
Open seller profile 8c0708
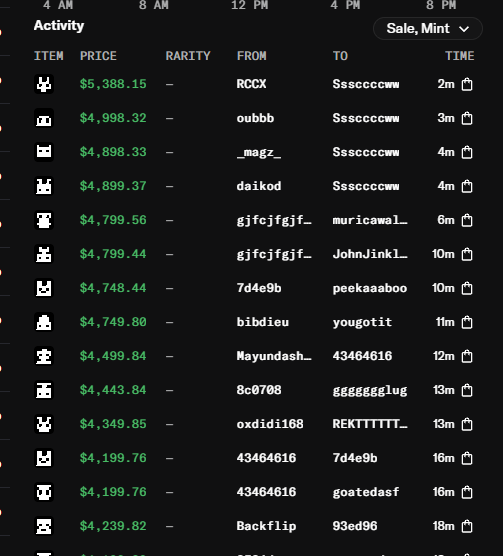(259, 390)
